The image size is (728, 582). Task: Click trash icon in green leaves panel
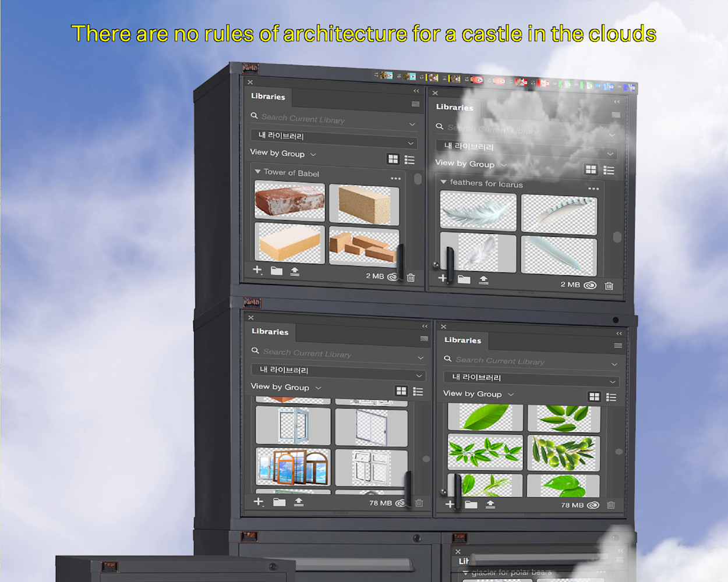tap(611, 505)
